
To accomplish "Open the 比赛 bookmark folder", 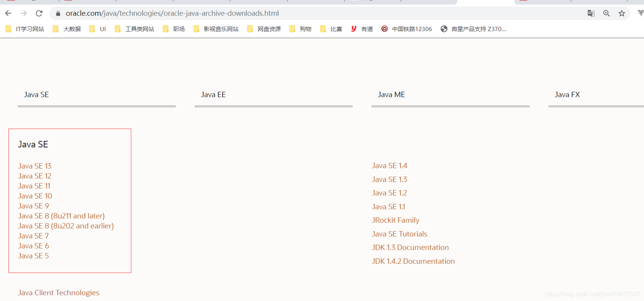I will 331,29.
